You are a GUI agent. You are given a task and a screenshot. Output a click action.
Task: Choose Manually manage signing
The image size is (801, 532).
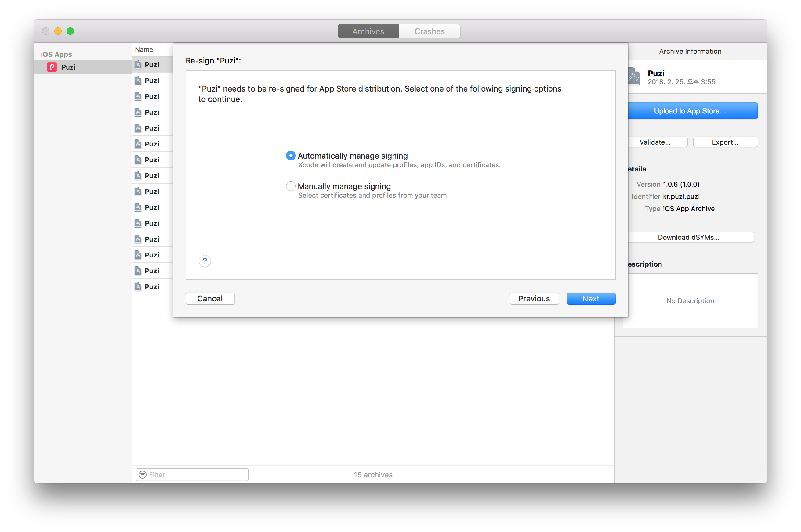(291, 186)
